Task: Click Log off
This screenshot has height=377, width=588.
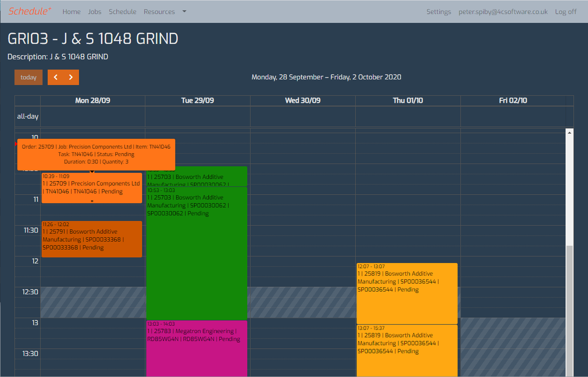Action: tap(565, 12)
